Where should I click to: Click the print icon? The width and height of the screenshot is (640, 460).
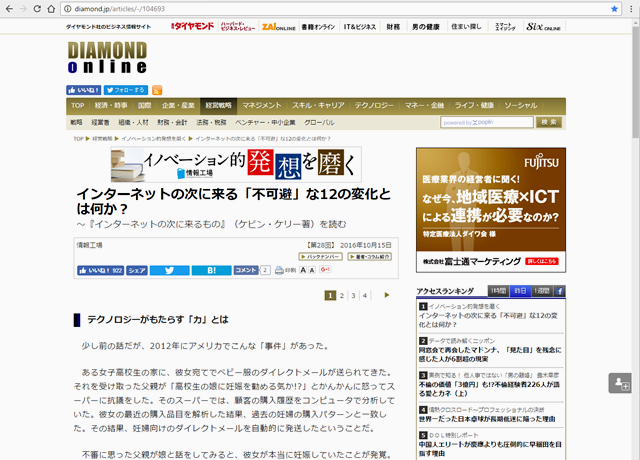pos(278,270)
